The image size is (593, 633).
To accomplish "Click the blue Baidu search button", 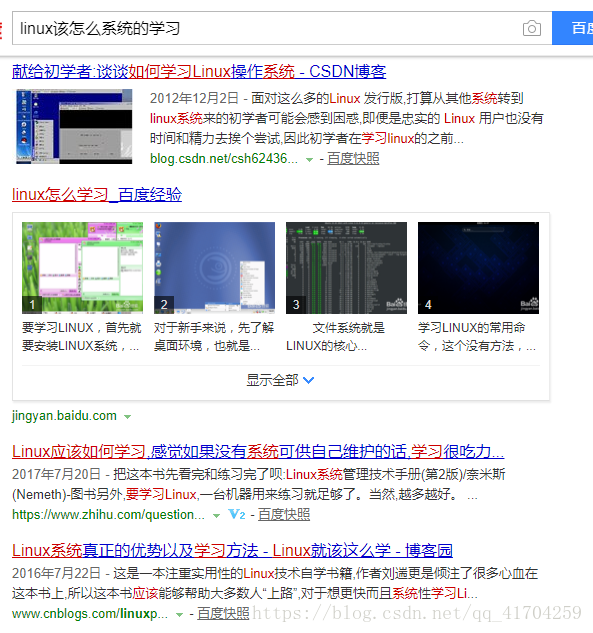I will coord(573,28).
